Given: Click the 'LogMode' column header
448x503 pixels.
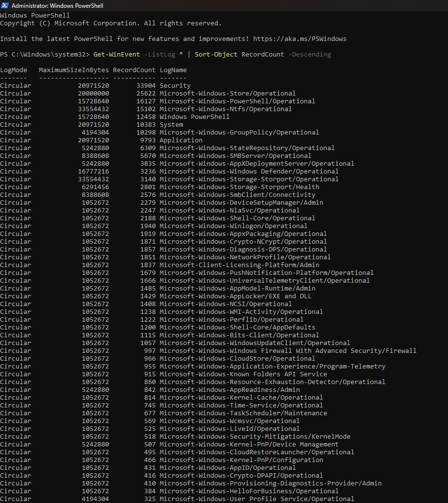Looking at the screenshot, I should pos(14,70).
